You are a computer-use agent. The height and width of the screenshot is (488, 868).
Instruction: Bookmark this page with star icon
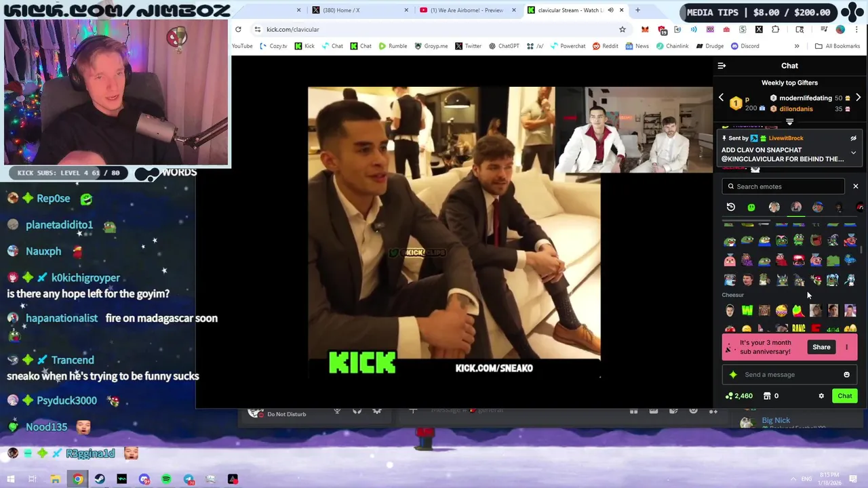(x=622, y=29)
